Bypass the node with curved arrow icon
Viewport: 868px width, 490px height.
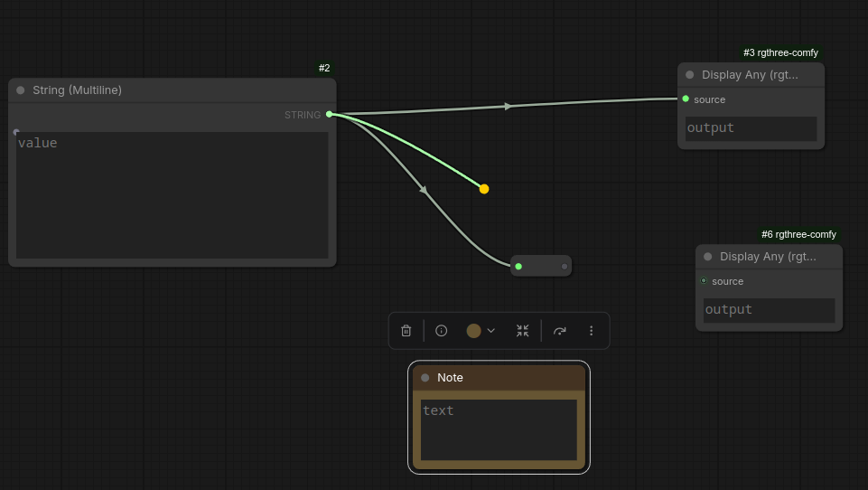560,331
